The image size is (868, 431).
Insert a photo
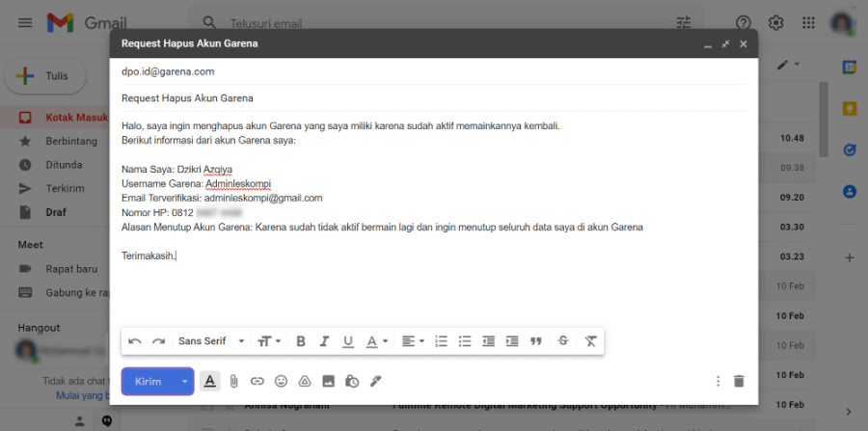(x=328, y=381)
